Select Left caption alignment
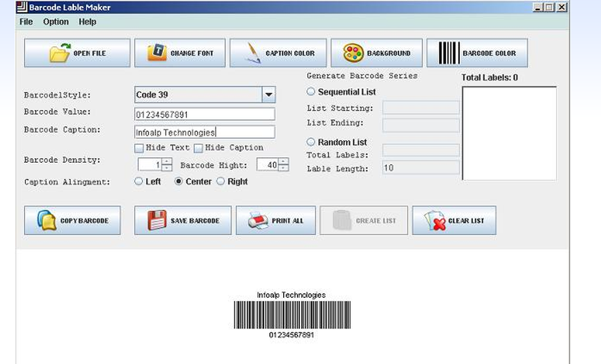This screenshot has width=601, height=364. [139, 181]
